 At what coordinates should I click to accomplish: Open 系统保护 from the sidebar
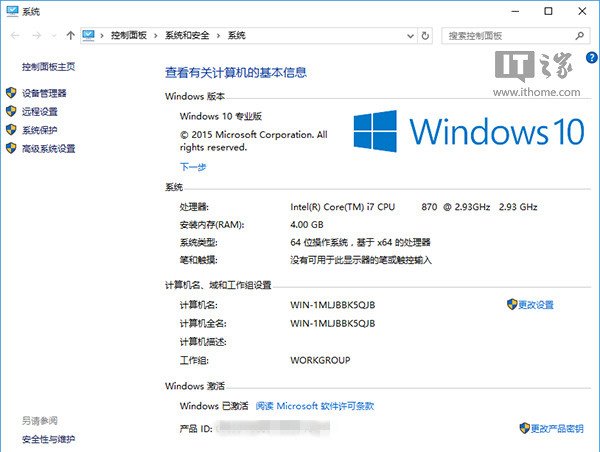pos(39,130)
